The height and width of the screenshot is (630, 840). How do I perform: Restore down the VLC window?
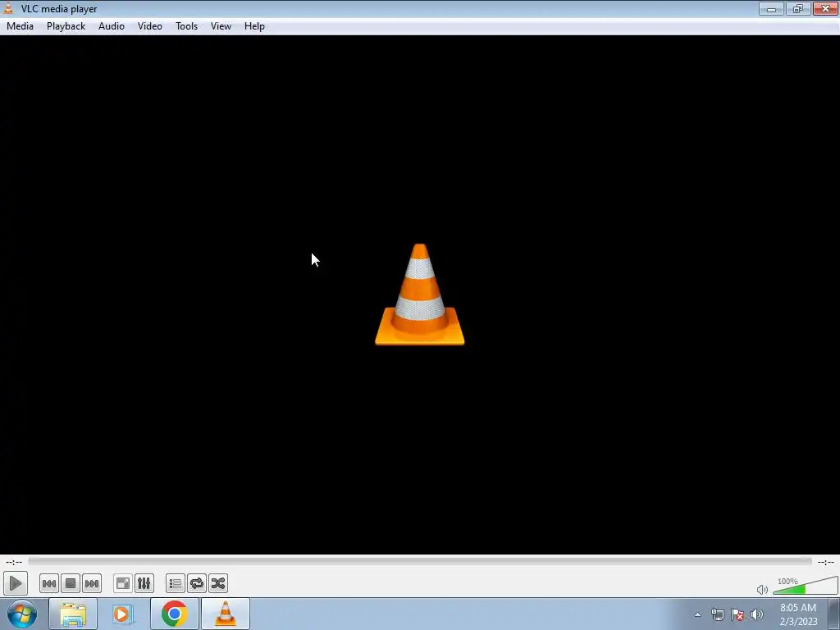tap(798, 8)
